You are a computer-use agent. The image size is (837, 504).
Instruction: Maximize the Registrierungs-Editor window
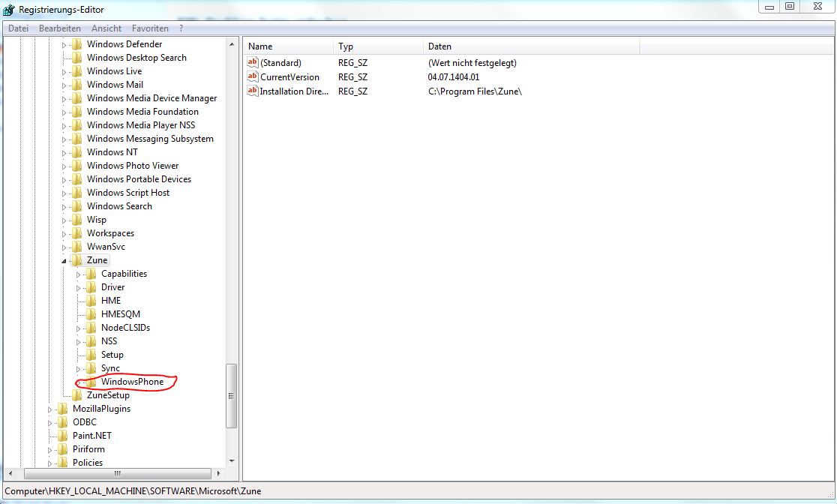[x=790, y=7]
